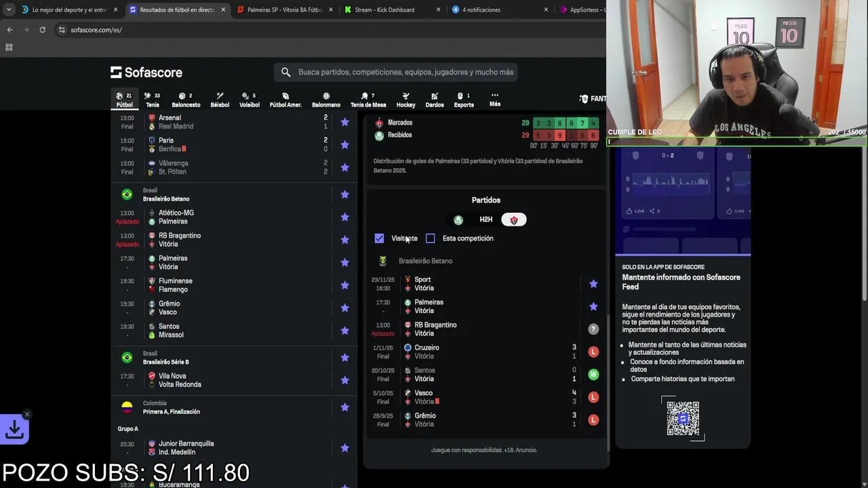
Task: Favorite the Brasileirão Série B league star
Action: 344,357
